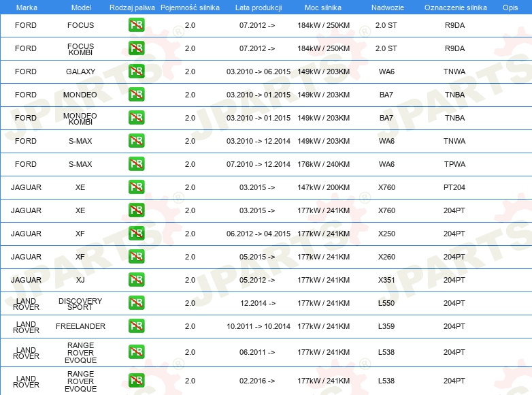This screenshot has height=395, width=532.
Task: Click the Oznaczenie silnika column header
Action: click(455, 7)
